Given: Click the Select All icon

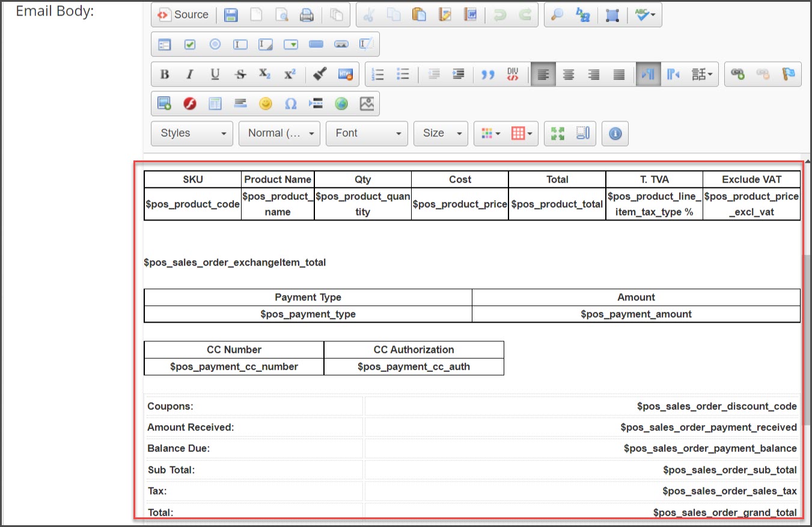Looking at the screenshot, I should [x=612, y=15].
